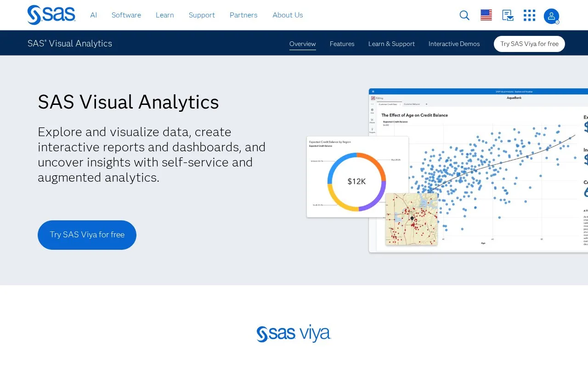Open the contact form icon
This screenshot has width=588, height=368.
tap(508, 15)
